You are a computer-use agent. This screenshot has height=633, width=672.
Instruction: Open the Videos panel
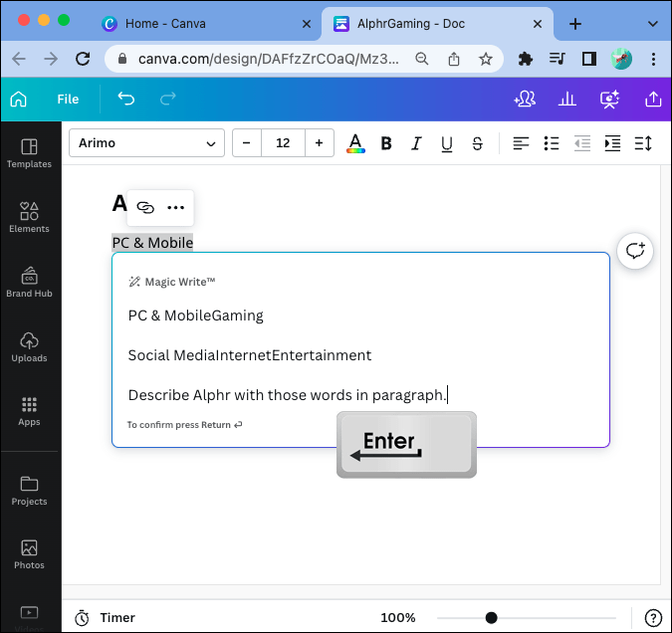[29, 617]
